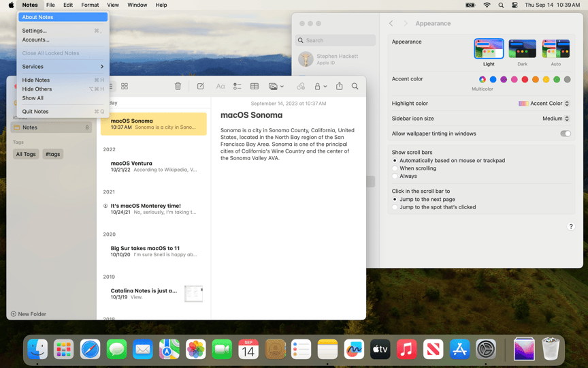Open App Store from the Dock
The image size is (588, 368).
[x=459, y=349]
